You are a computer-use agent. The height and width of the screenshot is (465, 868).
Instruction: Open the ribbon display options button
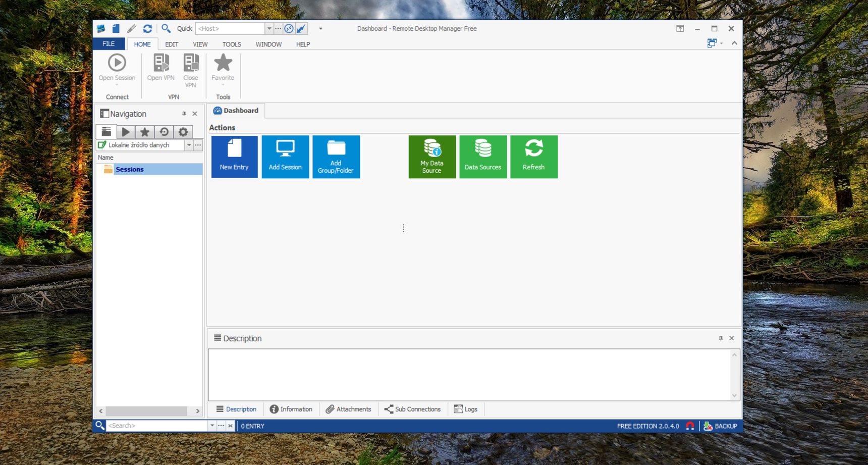point(680,29)
